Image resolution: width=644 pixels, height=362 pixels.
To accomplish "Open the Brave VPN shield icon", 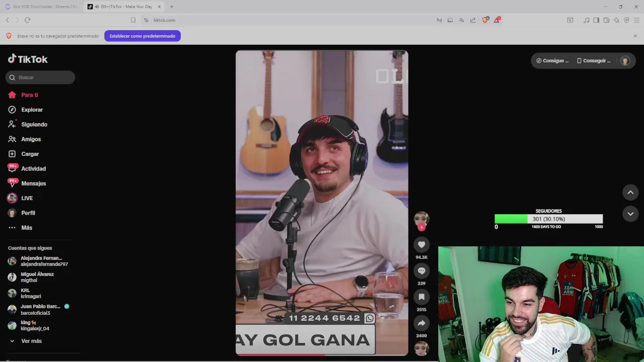I will coord(626,20).
